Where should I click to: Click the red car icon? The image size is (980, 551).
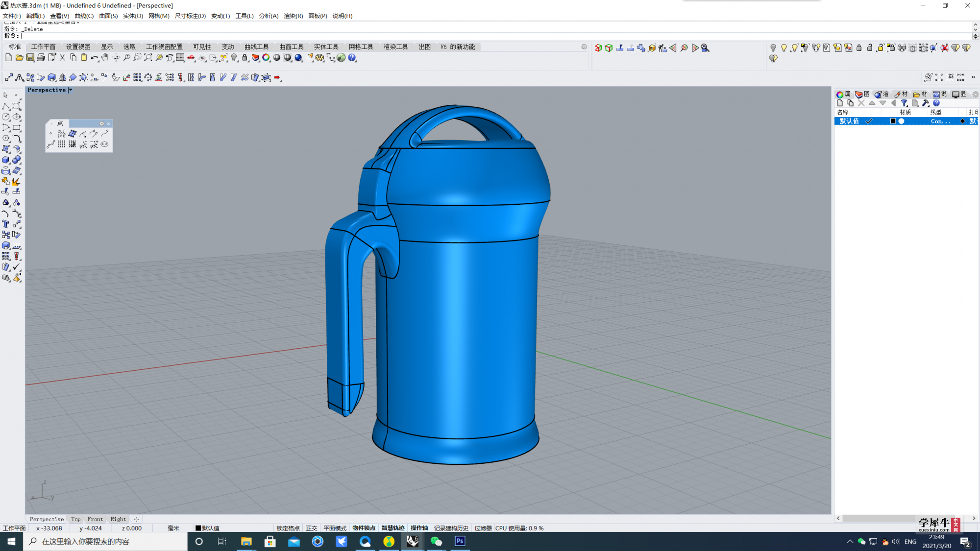[191, 58]
